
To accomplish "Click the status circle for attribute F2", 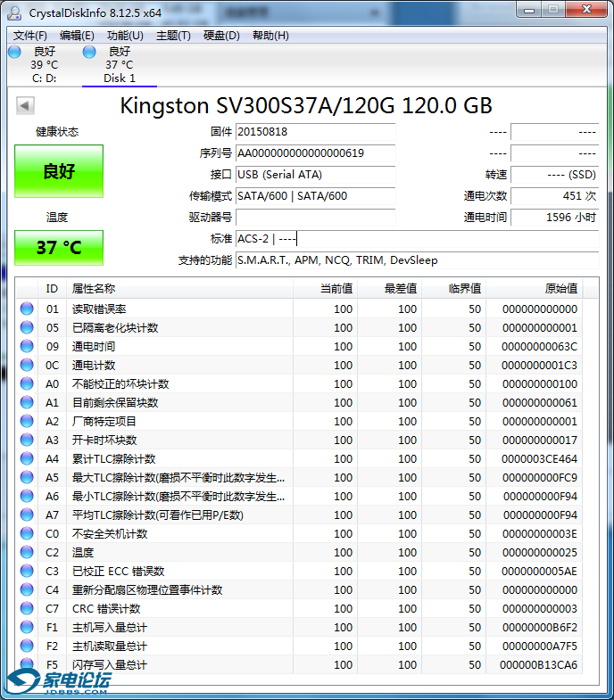I will point(27,646).
